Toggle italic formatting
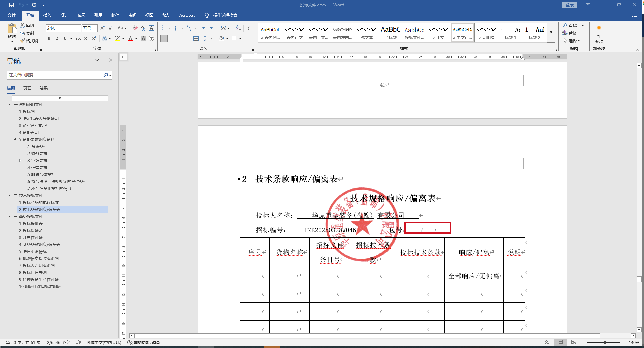644x348 pixels. click(57, 38)
